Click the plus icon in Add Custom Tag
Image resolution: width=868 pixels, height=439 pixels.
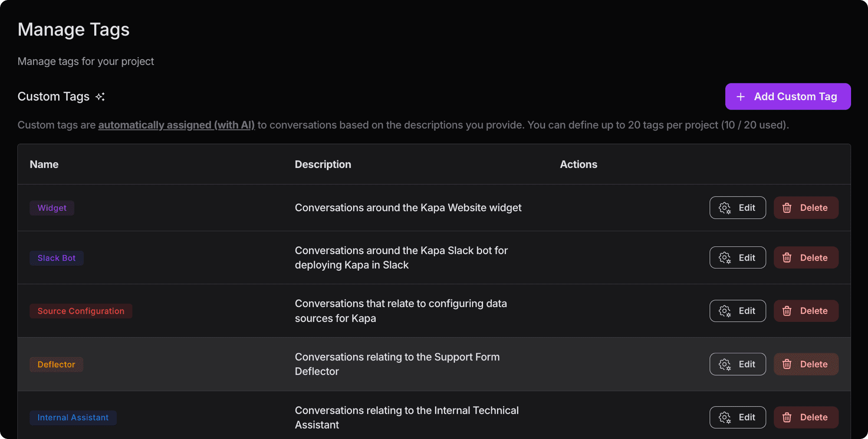(x=741, y=97)
